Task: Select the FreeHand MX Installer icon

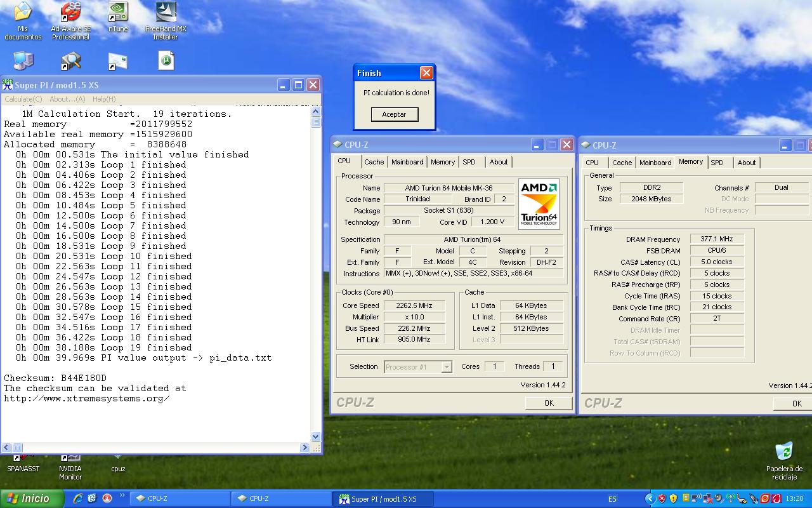Action: (166, 20)
